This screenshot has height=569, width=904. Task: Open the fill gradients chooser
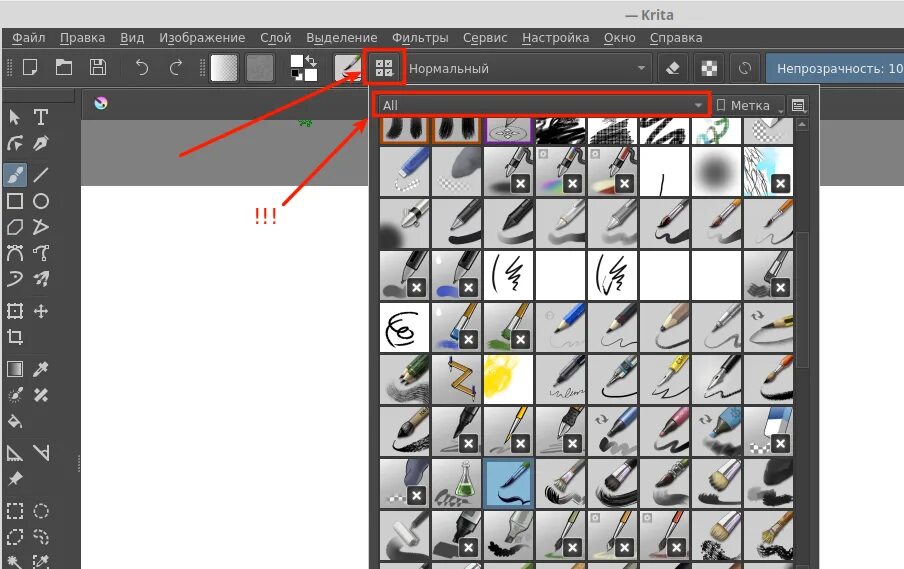224,68
